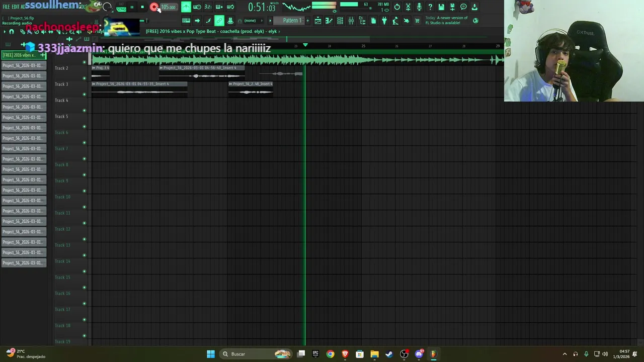Select the zoom magnifier tool in playlist toolbar
Viewport: 644px width, 362px height.
[71, 32]
